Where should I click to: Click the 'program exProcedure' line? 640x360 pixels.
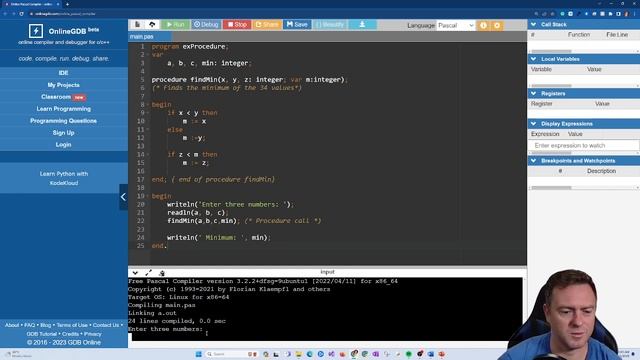[190, 47]
